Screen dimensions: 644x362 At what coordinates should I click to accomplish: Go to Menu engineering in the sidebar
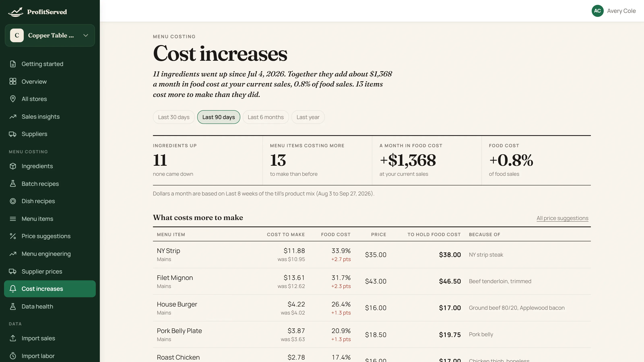click(x=50, y=254)
